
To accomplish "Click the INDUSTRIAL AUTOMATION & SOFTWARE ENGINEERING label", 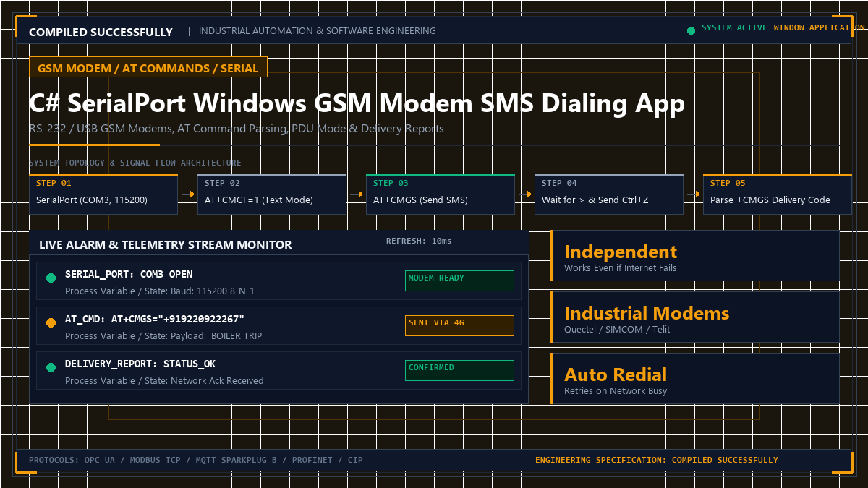I will pos(318,31).
